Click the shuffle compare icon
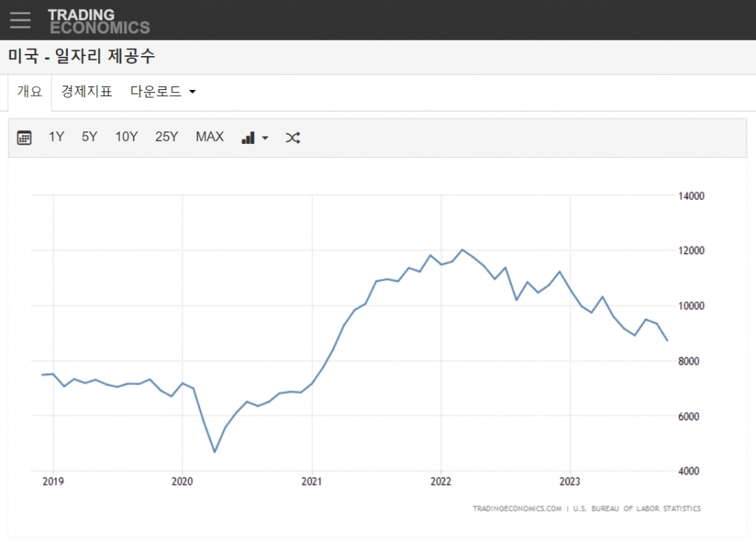Image resolution: width=756 pixels, height=544 pixels. click(292, 137)
